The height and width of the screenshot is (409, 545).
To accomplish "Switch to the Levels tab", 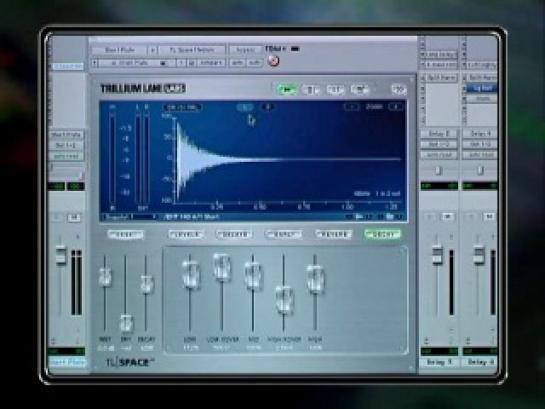I will click(x=186, y=235).
